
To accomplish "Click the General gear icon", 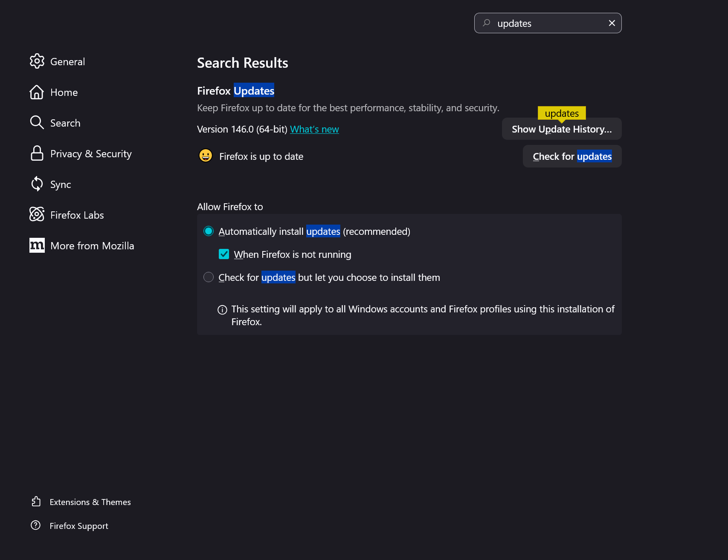I will [x=37, y=61].
